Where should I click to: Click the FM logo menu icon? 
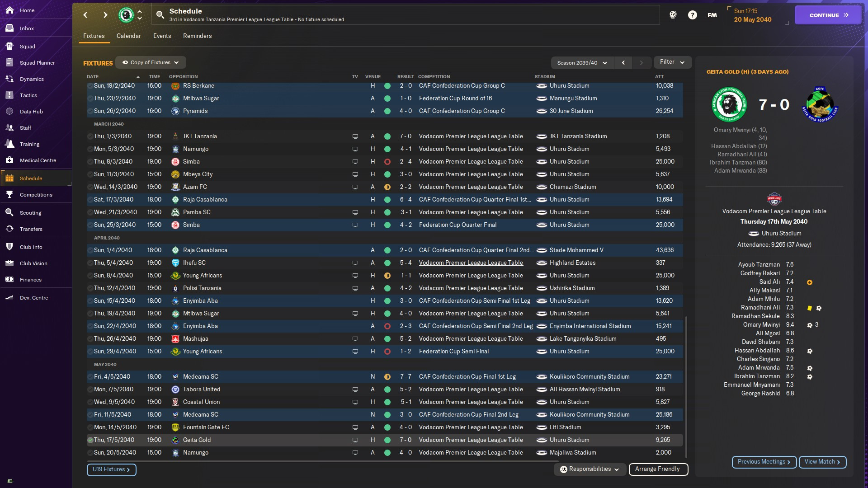tap(712, 15)
